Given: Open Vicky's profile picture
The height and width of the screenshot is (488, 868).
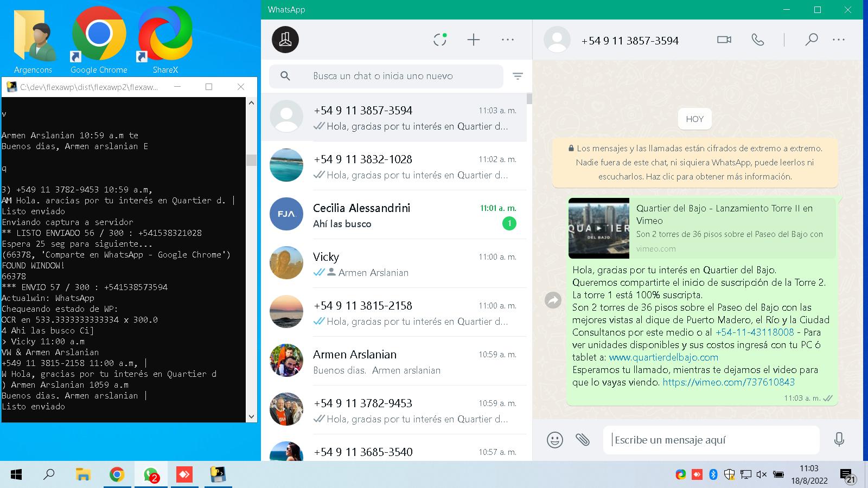Looking at the screenshot, I should click(286, 262).
